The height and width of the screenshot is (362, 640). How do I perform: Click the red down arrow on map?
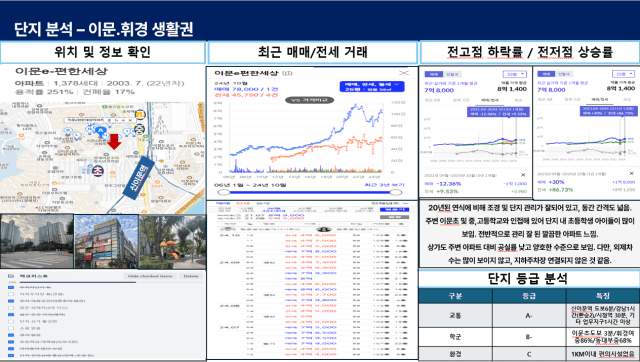coord(114,142)
